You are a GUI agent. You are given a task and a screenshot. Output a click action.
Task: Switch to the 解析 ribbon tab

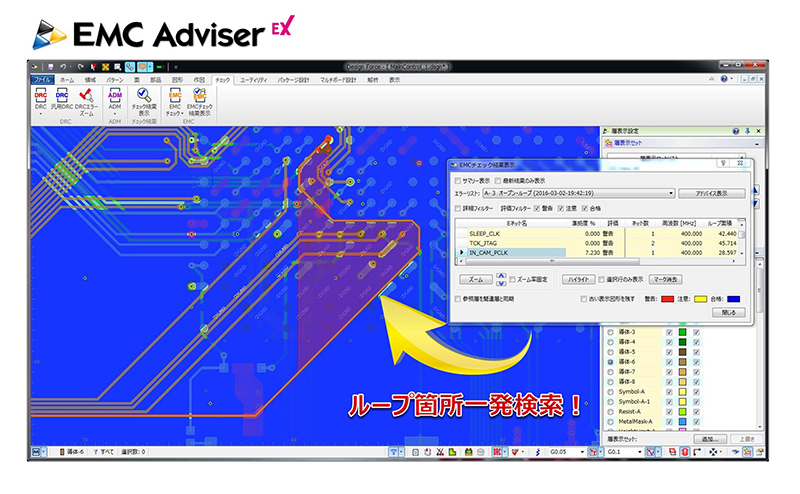[373, 80]
